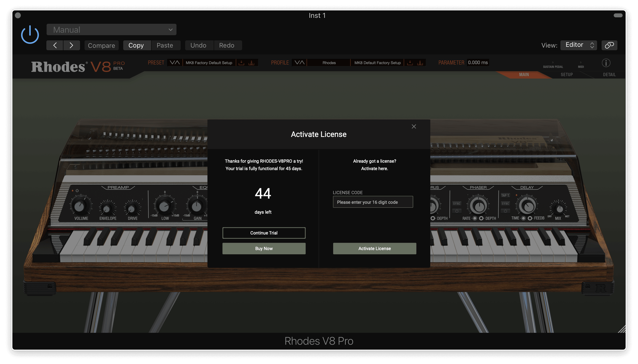This screenshot has width=638, height=364.
Task: Open the View Editor dropdown
Action: point(579,45)
